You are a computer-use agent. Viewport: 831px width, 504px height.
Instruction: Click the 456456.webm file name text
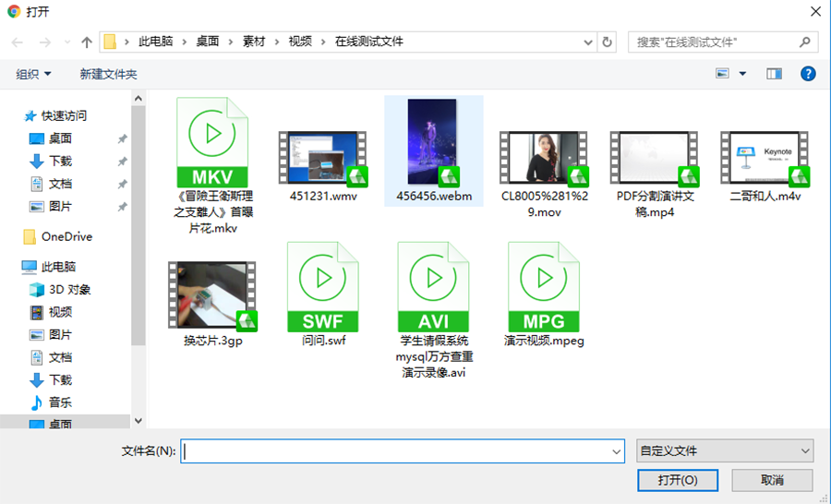tap(434, 196)
